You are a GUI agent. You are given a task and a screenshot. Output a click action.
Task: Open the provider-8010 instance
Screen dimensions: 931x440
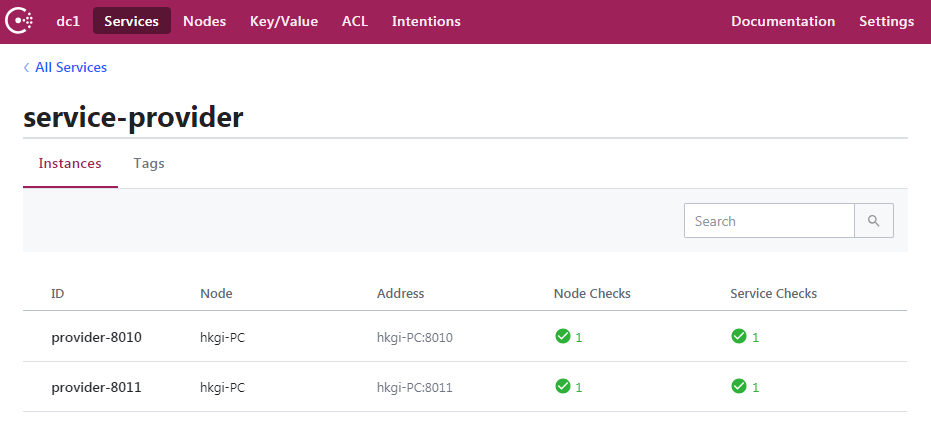coord(97,338)
